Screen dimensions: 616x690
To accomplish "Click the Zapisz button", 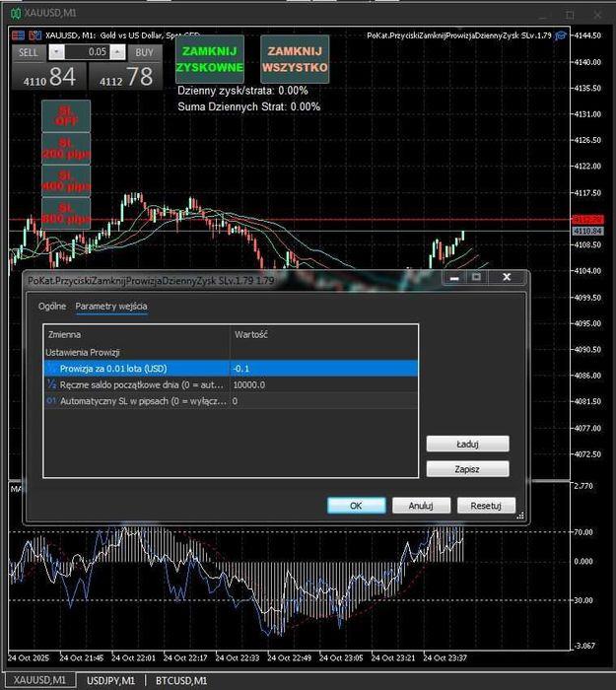I will (x=468, y=468).
